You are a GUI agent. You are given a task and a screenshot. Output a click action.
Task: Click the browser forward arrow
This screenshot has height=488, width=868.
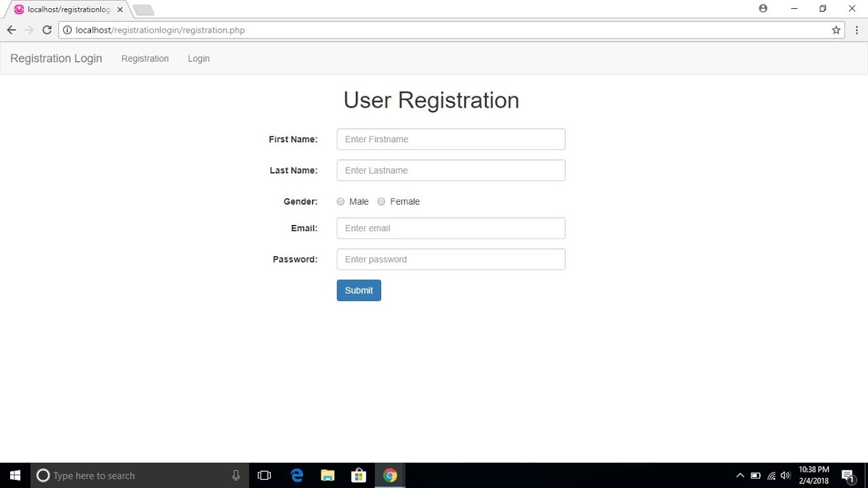click(x=28, y=30)
